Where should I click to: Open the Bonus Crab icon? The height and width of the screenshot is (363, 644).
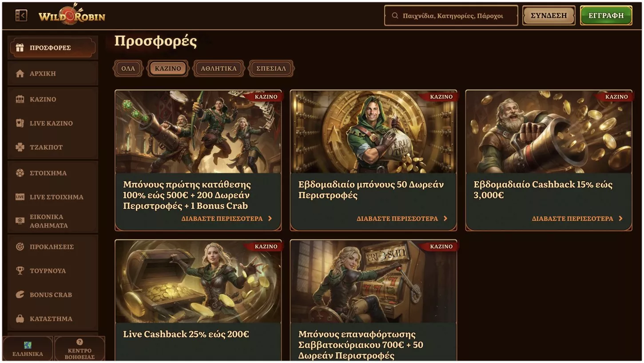20,295
